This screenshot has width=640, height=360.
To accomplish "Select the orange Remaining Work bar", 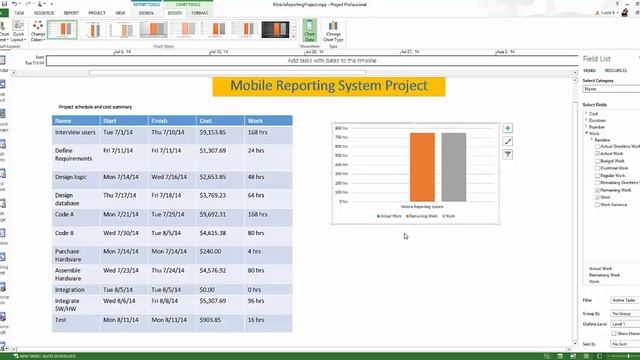I will click(x=422, y=167).
